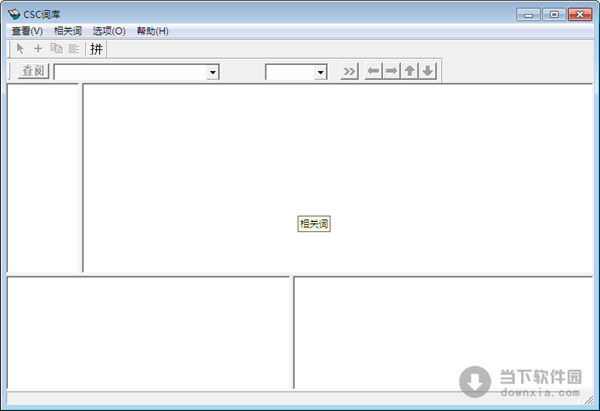
Task: Click the resize grip in status bar corner
Action: 589,400
